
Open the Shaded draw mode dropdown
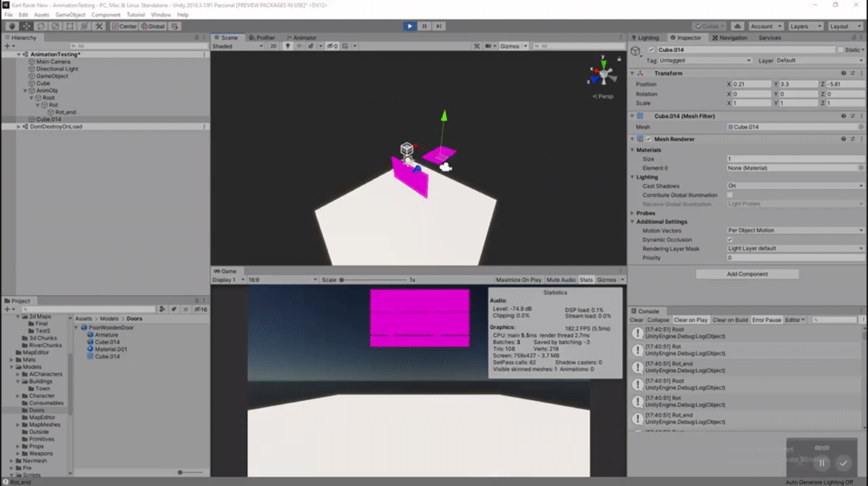238,46
